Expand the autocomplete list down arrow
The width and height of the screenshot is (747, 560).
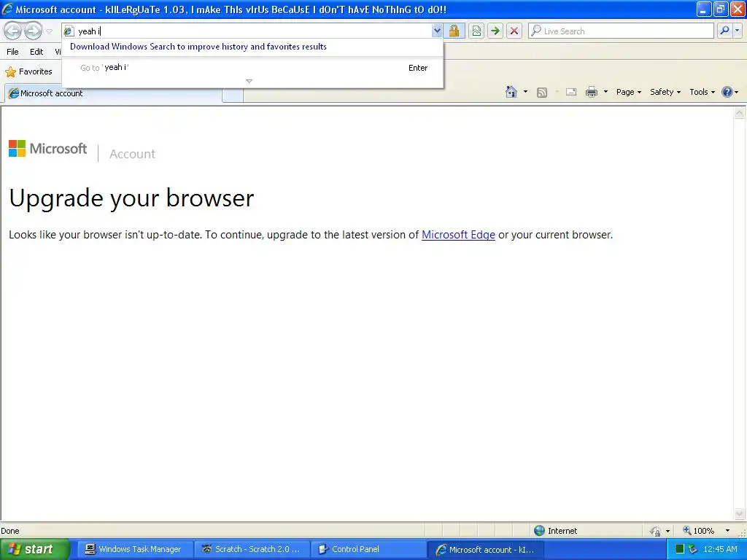[249, 82]
